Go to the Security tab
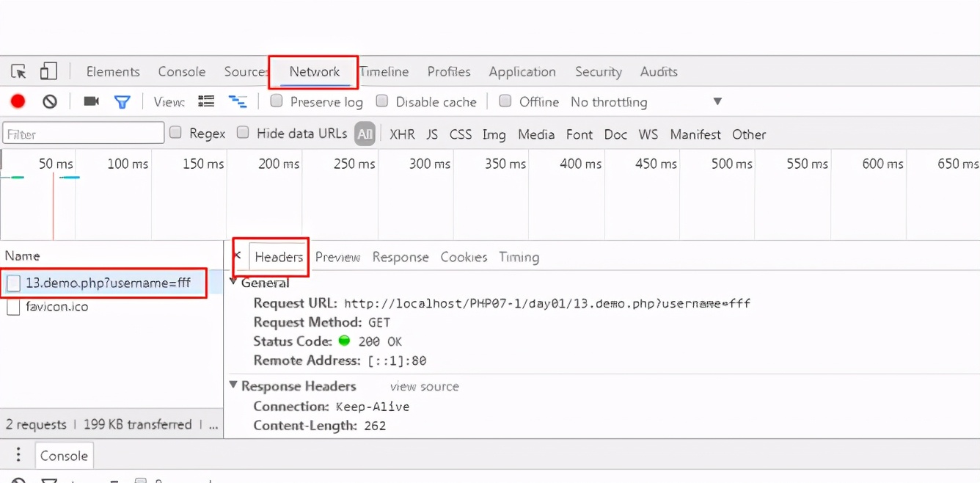The image size is (980, 483). pyautogui.click(x=599, y=71)
